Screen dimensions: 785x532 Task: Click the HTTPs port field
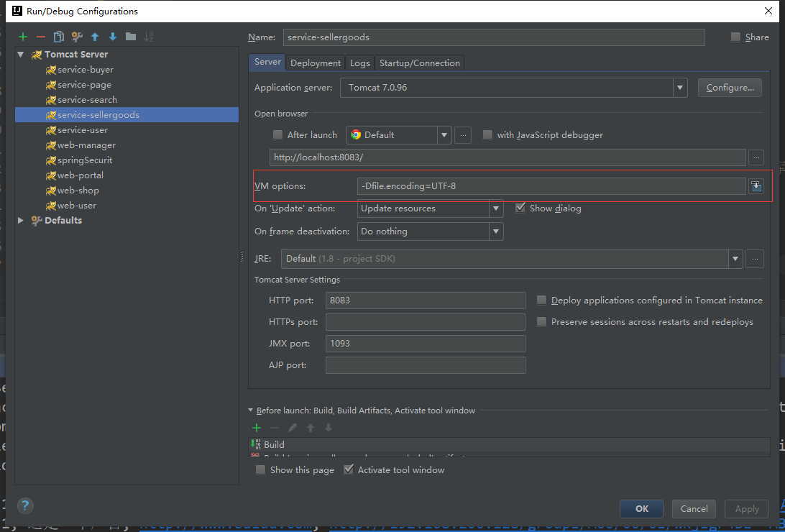pyautogui.click(x=425, y=322)
